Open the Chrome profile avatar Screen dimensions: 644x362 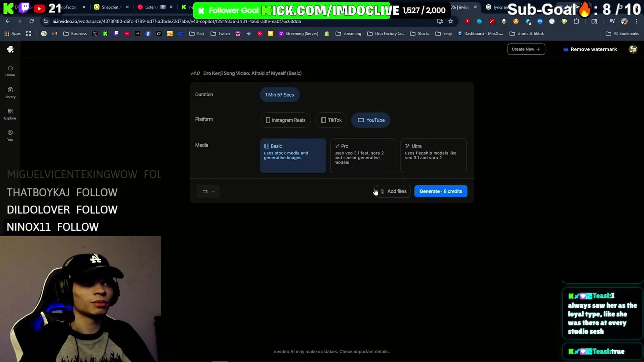624,21
